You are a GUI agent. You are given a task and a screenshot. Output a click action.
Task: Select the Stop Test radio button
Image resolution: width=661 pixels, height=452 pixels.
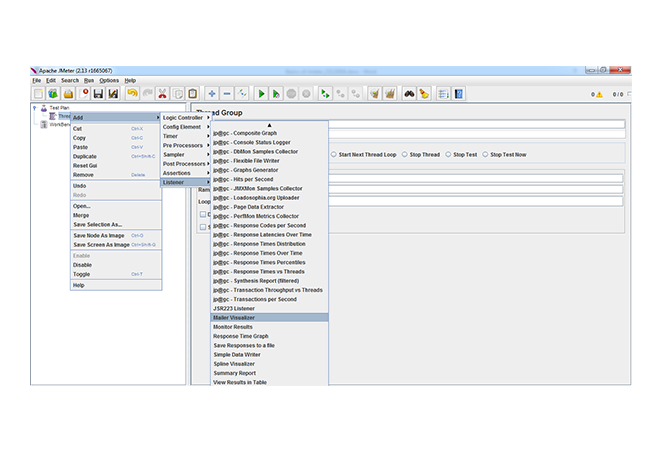point(448,155)
